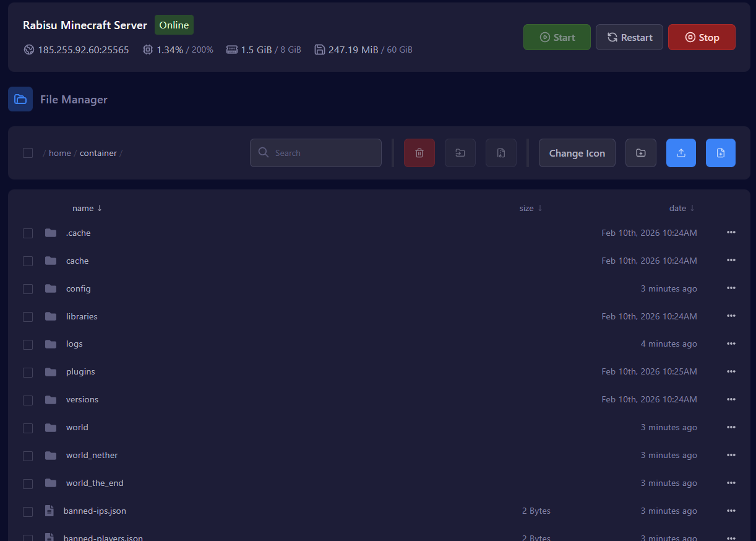Click the red delete files trash icon

tap(419, 153)
